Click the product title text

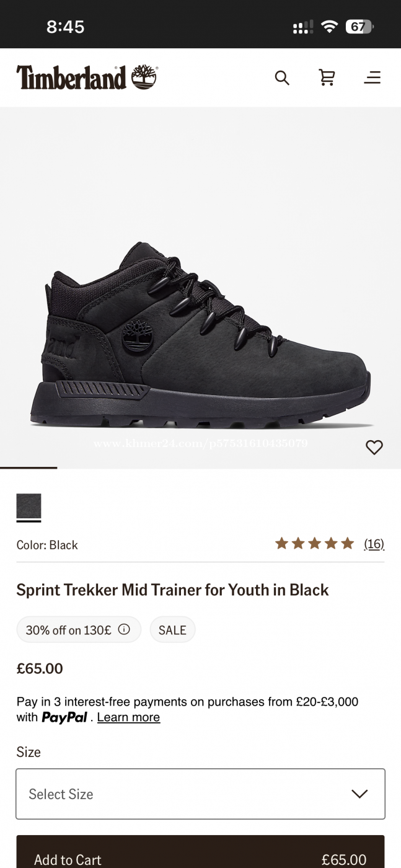(x=172, y=590)
